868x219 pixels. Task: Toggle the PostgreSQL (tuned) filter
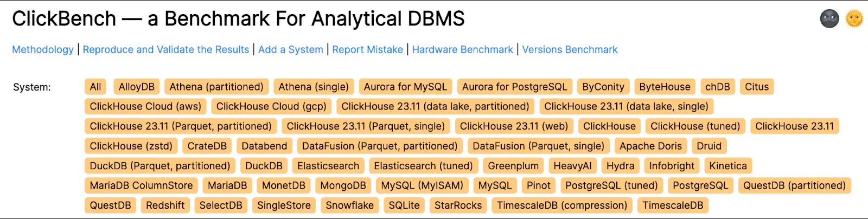[611, 186]
